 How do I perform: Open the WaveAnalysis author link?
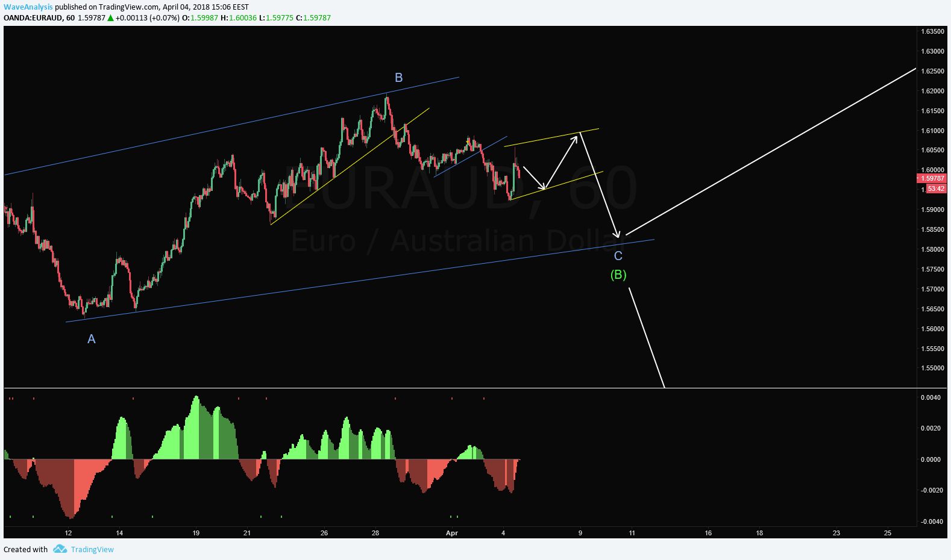click(28, 7)
